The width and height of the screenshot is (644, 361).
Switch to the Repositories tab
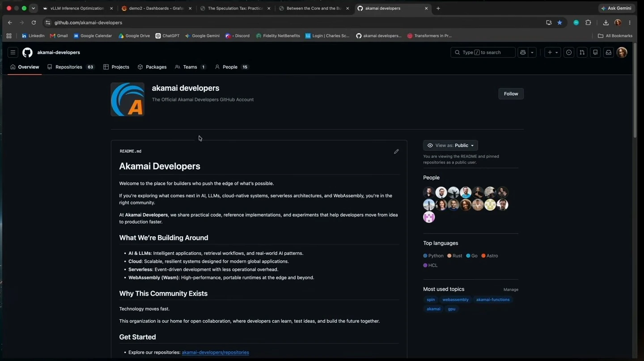71,67
